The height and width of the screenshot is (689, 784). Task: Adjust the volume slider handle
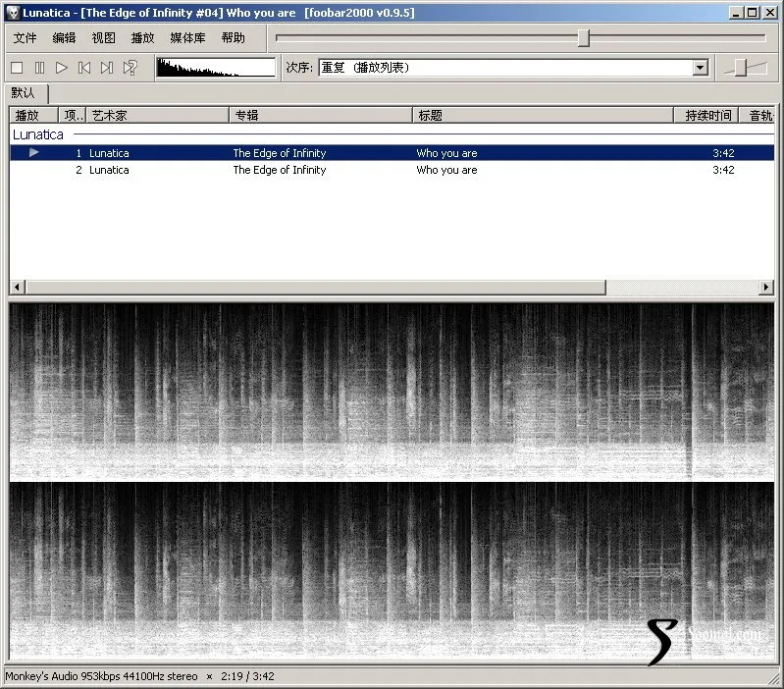pos(741,68)
